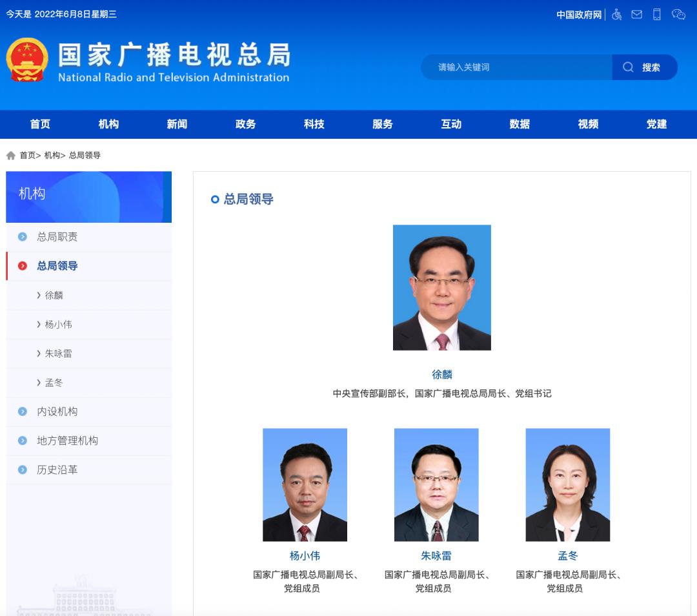This screenshot has width=697, height=616.
Task: Click the accessibility wheelchair icon
Action: [616, 14]
